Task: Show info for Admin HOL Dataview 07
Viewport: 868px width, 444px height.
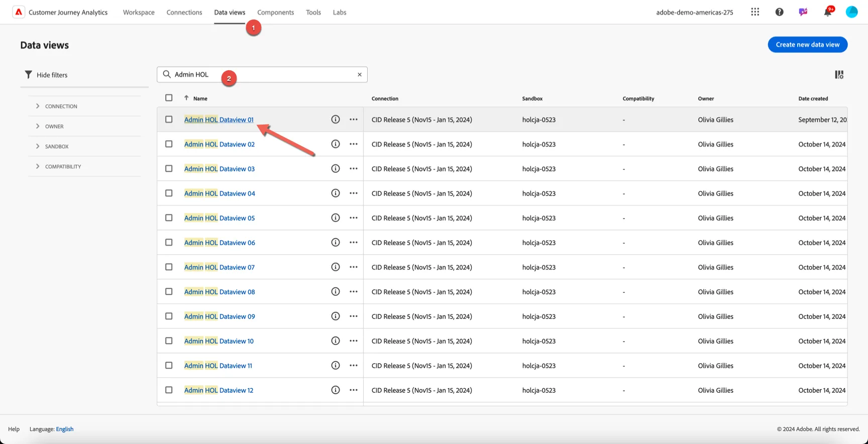Action: 336,267
